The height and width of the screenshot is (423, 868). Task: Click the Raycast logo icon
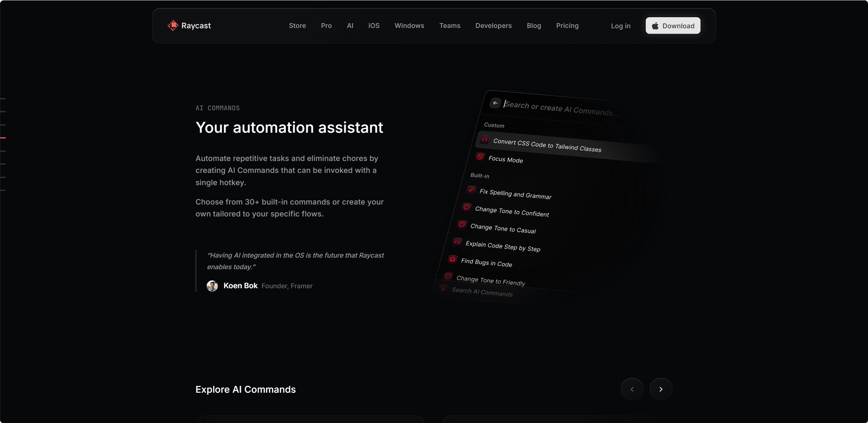tap(173, 26)
